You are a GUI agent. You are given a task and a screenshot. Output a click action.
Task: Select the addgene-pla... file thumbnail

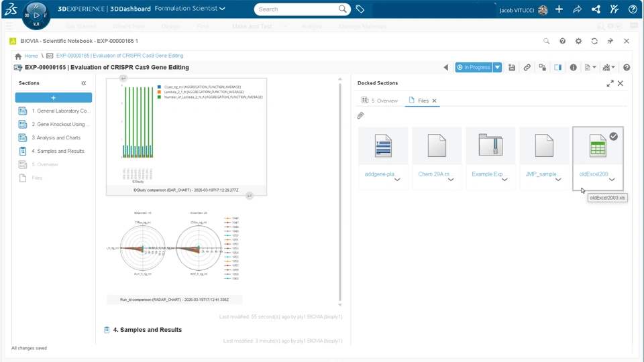[x=383, y=145]
